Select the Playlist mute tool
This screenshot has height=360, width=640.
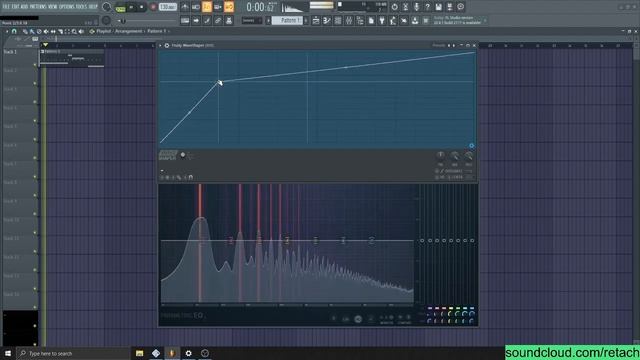[x=46, y=31]
